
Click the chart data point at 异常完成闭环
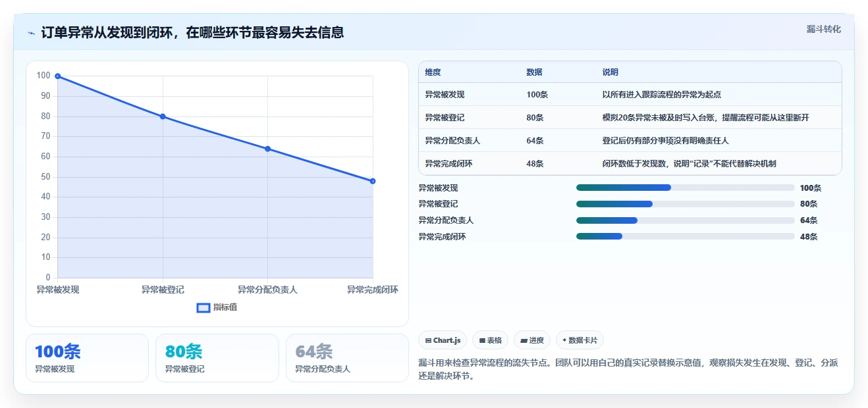[373, 181]
